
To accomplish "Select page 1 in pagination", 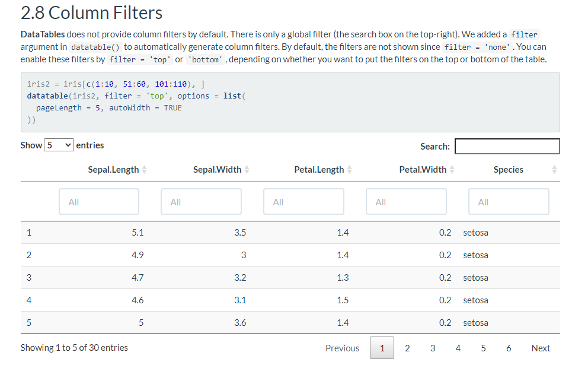I will pos(382,348).
